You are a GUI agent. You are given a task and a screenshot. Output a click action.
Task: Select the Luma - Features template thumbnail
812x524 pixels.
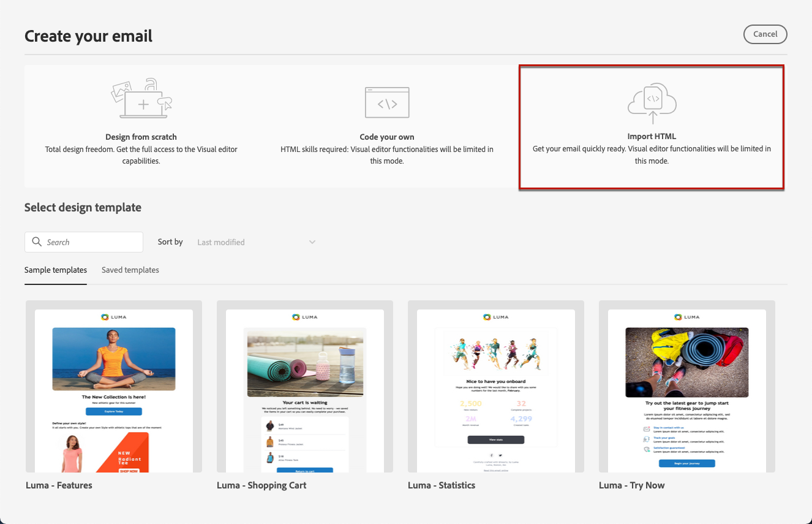[x=114, y=386]
